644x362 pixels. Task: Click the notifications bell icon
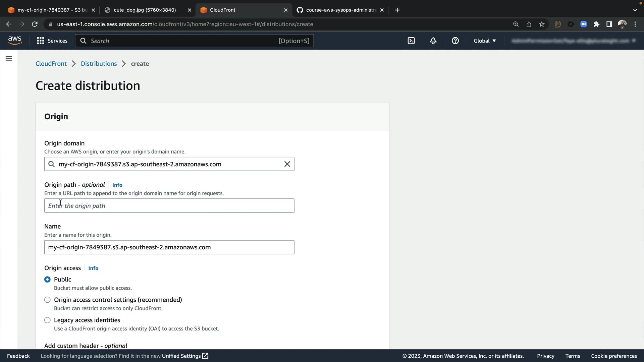(x=433, y=41)
